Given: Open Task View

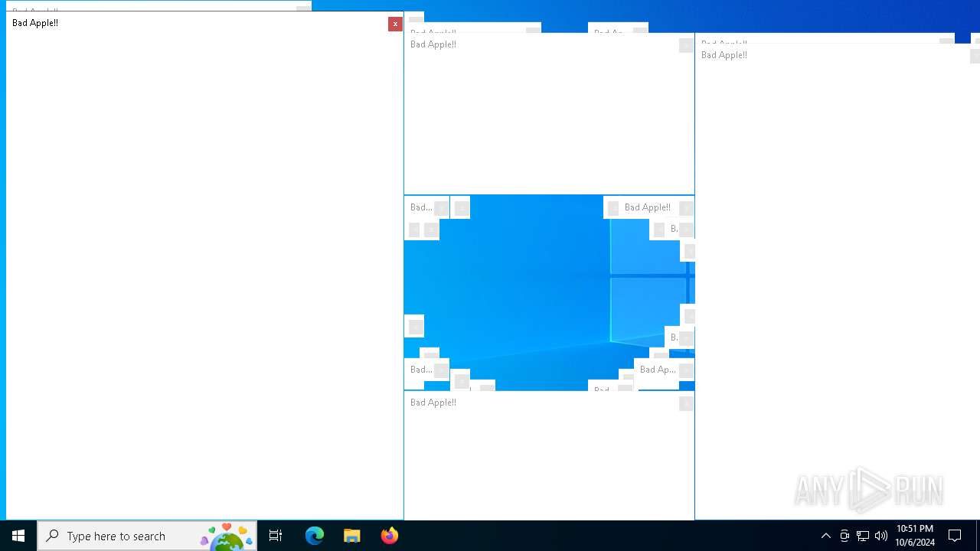Looking at the screenshot, I should coord(276,536).
